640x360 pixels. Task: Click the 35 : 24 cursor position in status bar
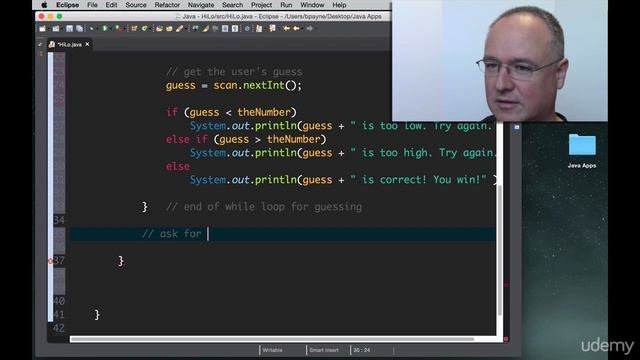pos(362,350)
